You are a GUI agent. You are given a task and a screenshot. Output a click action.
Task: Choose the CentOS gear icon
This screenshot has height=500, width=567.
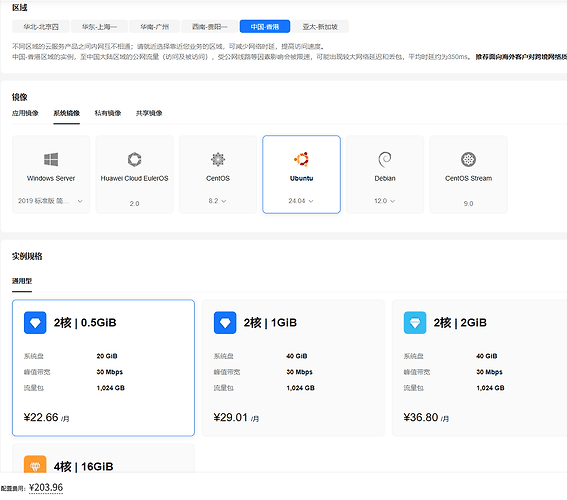tap(218, 159)
